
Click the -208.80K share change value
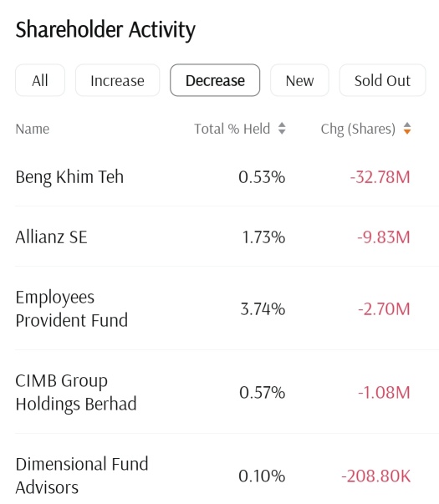coord(375,476)
